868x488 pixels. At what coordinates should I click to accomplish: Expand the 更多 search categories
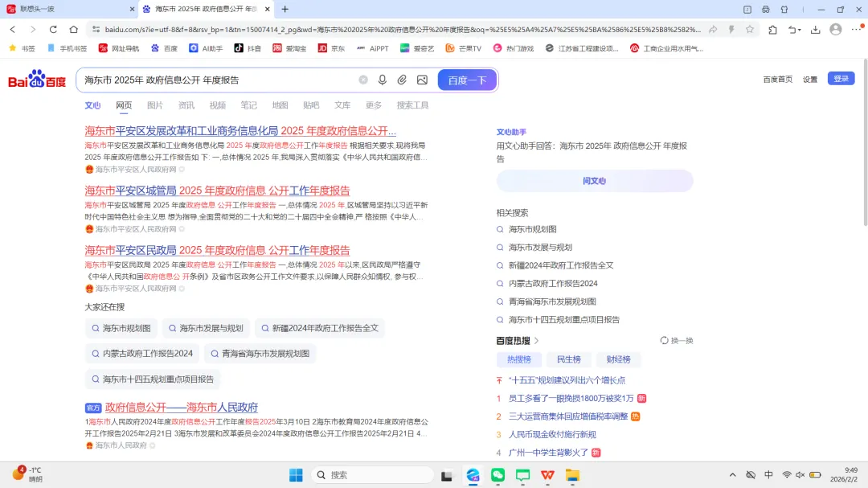pos(374,105)
